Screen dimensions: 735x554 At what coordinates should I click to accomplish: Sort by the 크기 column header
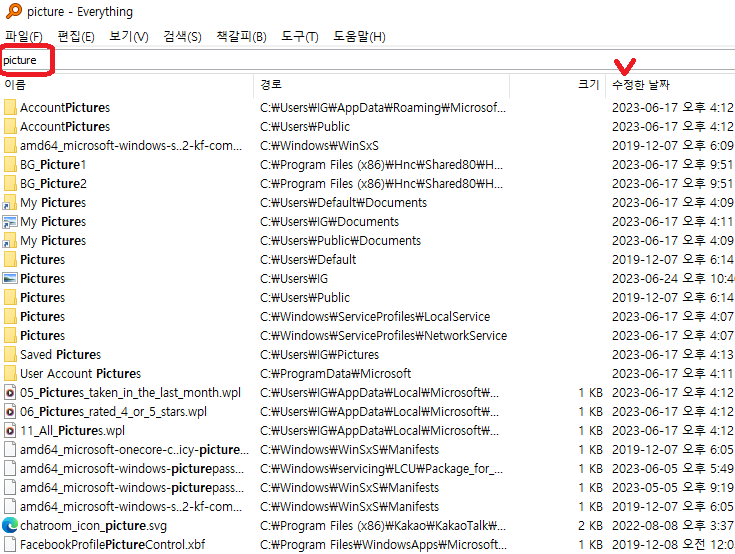point(558,85)
